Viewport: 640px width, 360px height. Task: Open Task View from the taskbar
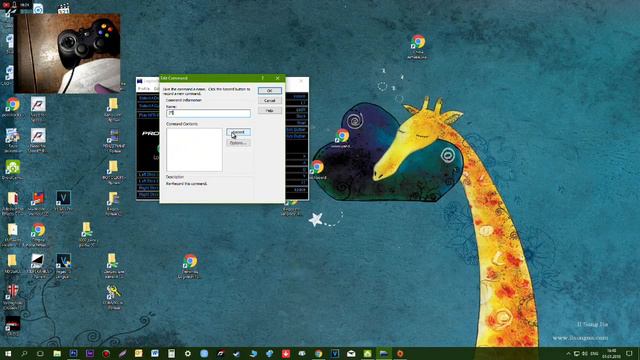coord(40,353)
